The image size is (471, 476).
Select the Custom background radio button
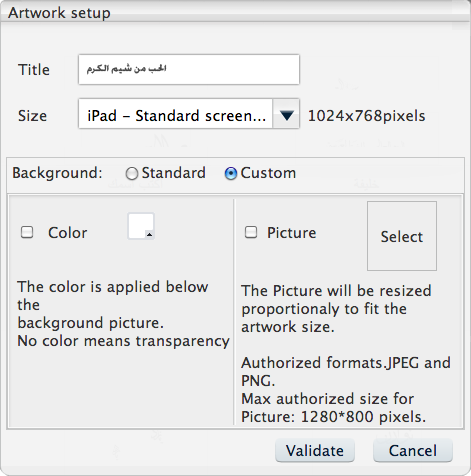tap(231, 173)
